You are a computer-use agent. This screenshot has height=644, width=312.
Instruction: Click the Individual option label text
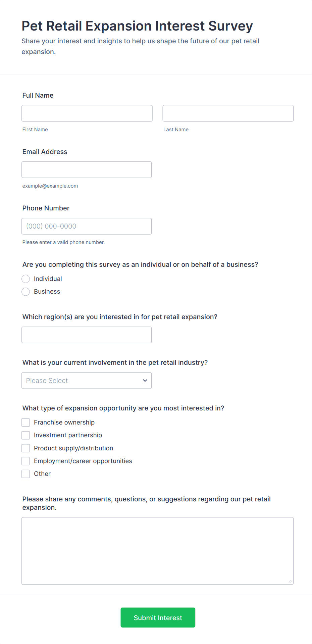(48, 279)
